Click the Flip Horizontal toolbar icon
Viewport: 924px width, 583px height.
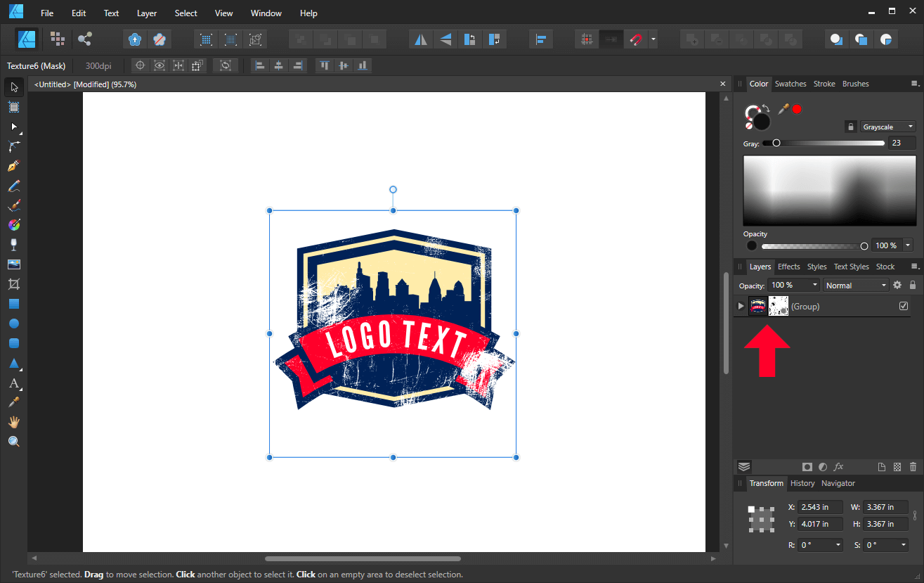click(421, 39)
